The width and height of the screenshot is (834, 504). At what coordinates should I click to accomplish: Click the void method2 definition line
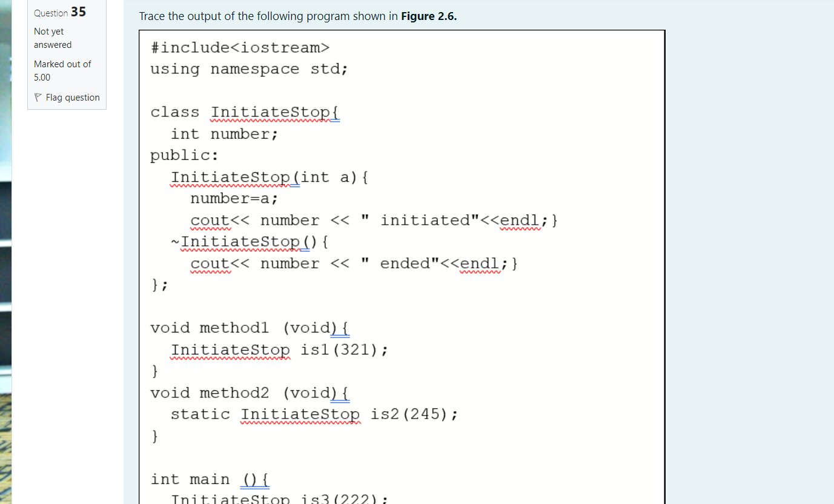point(247,393)
